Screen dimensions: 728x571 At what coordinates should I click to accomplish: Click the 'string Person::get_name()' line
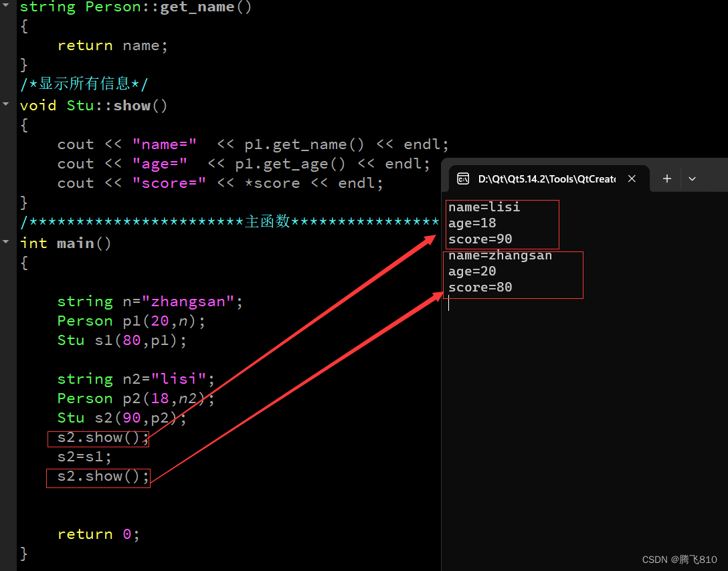pos(136,7)
